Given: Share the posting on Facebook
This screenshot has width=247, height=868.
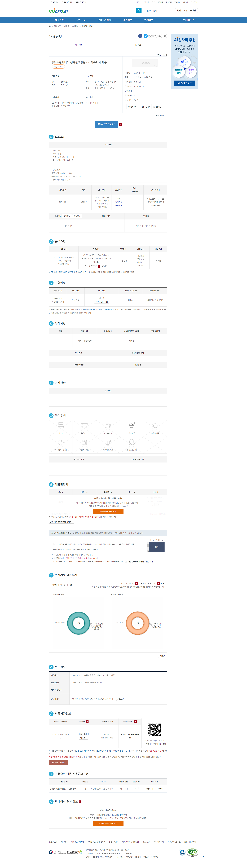Looking at the screenshot, I should tap(140, 36).
